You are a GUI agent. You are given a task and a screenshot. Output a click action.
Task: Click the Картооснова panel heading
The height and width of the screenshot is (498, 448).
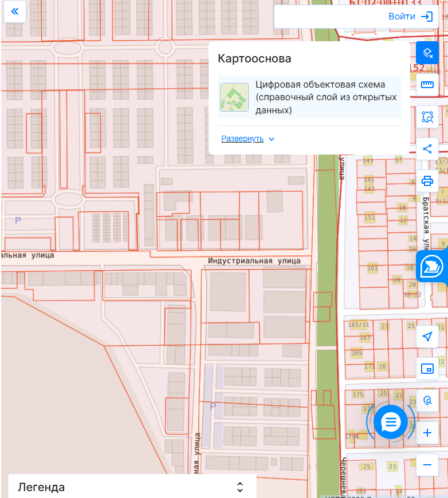click(254, 59)
